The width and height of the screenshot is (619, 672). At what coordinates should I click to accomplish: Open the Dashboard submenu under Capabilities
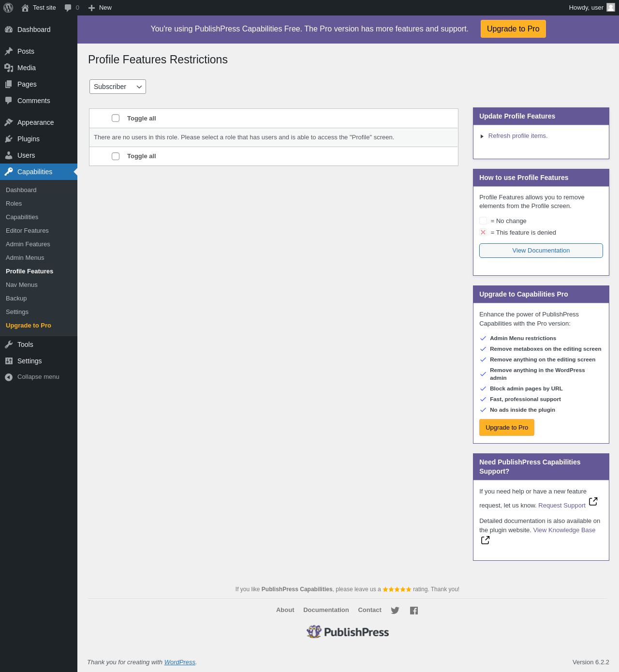[21, 190]
